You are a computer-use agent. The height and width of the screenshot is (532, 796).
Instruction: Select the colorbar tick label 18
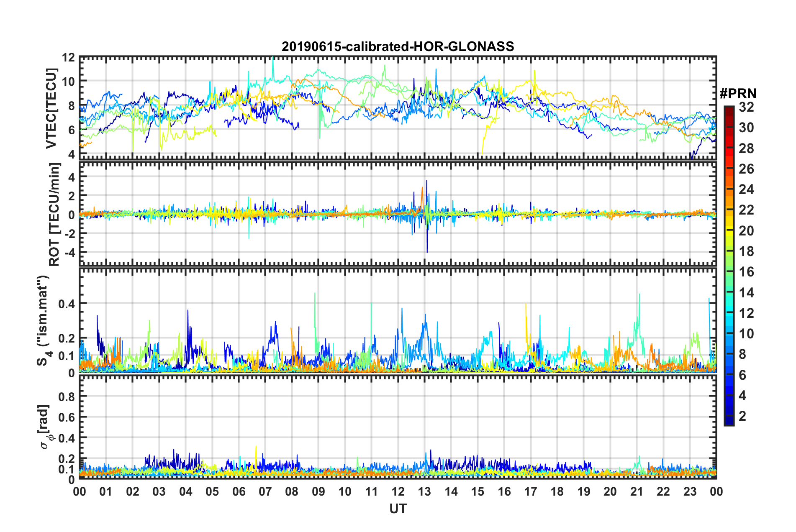(746, 251)
